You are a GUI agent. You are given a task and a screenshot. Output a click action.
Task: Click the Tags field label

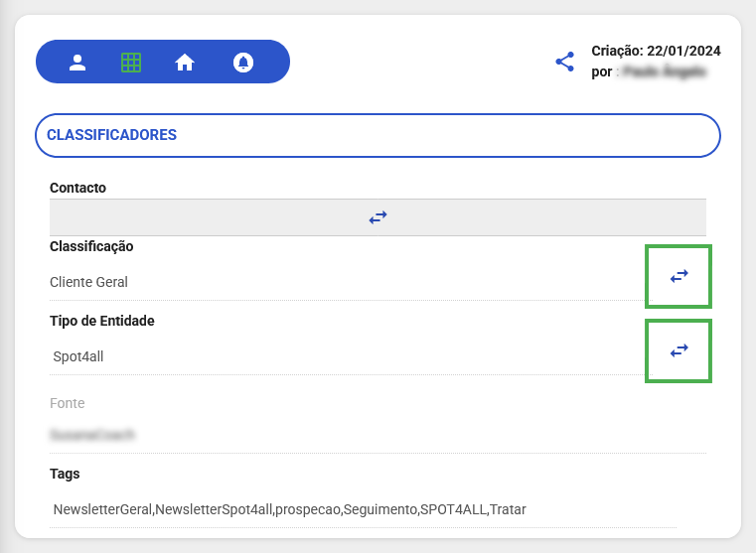[x=65, y=474]
